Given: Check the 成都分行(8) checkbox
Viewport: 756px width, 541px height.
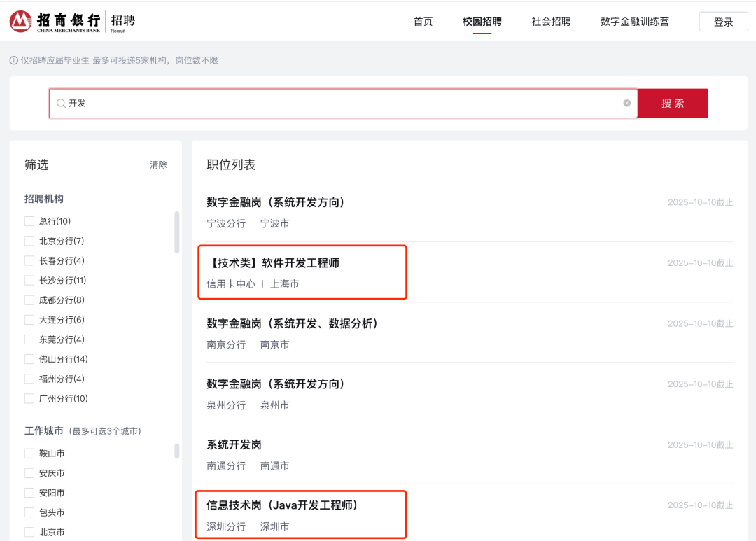Looking at the screenshot, I should point(29,300).
